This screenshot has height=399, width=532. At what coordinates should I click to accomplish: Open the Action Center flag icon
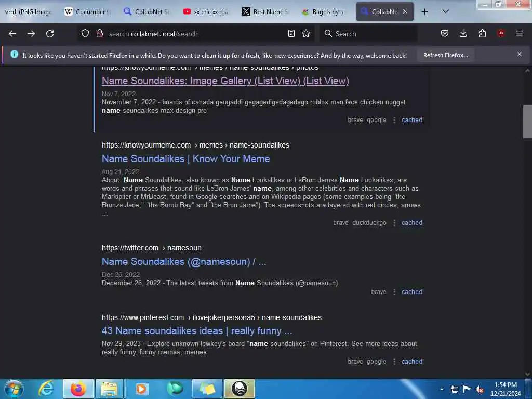point(467,389)
